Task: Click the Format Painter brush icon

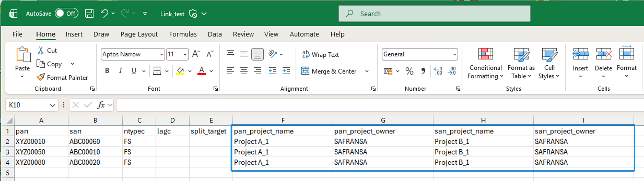Action: tap(41, 77)
